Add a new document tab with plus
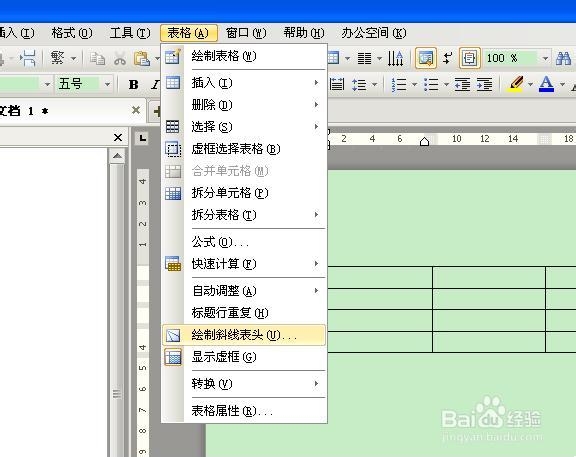576x457 pixels. 156,111
